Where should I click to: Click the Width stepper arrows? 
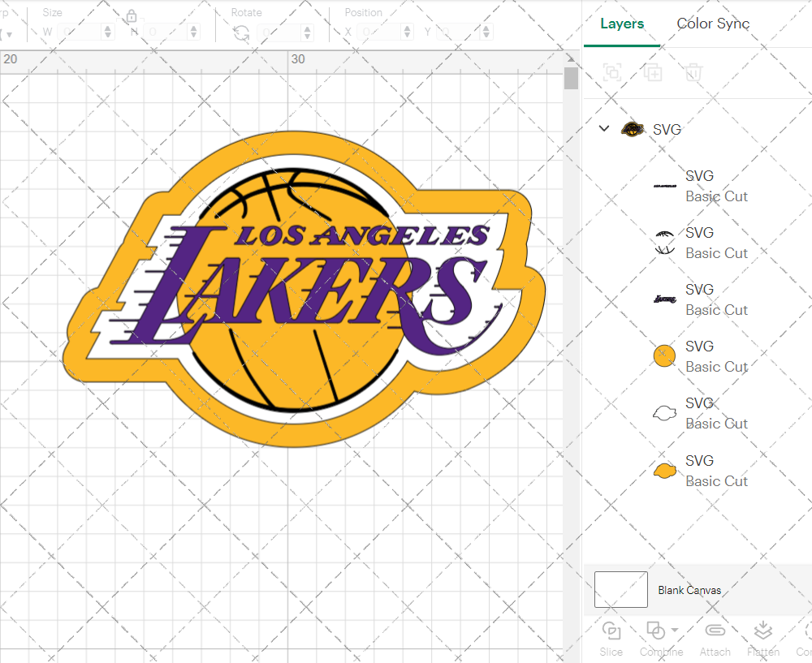[108, 32]
